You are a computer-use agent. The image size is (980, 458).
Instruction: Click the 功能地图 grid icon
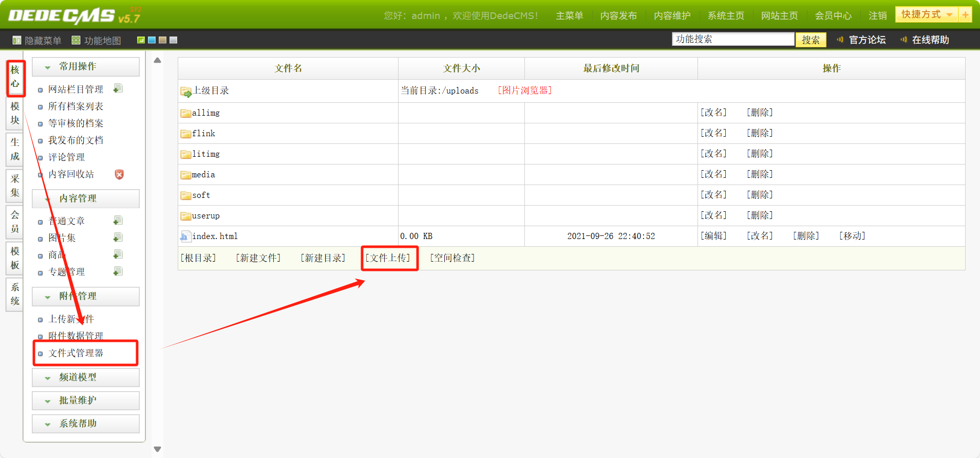(76, 40)
